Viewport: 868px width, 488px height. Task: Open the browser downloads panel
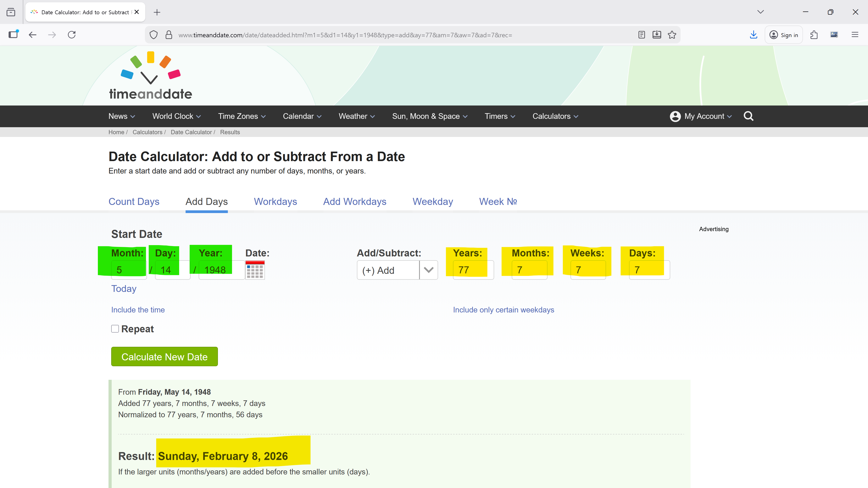(753, 35)
